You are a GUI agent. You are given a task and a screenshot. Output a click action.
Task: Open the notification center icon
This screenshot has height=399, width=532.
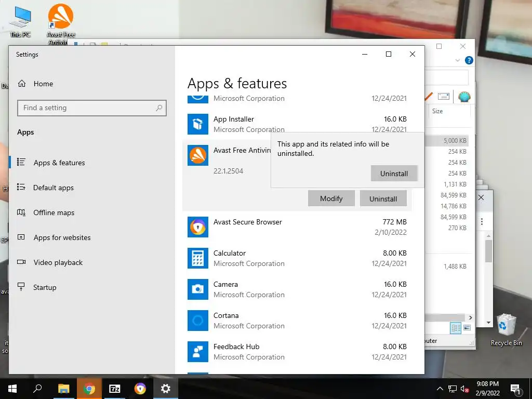(x=515, y=389)
